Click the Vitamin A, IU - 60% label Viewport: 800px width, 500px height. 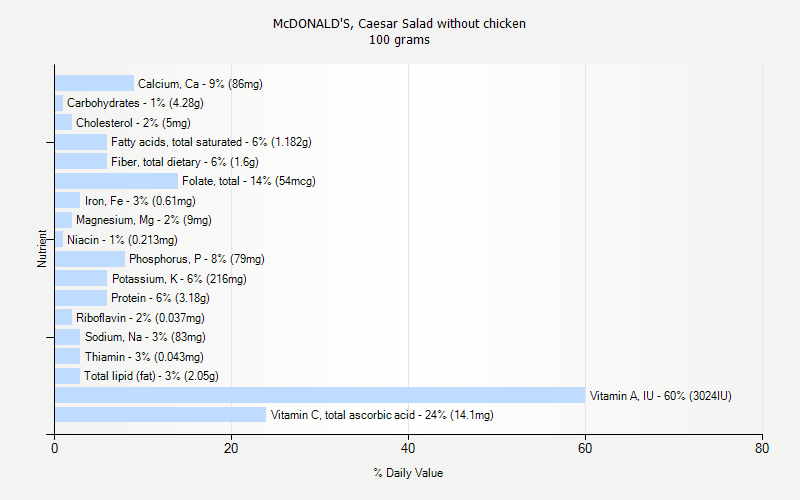pyautogui.click(x=661, y=396)
